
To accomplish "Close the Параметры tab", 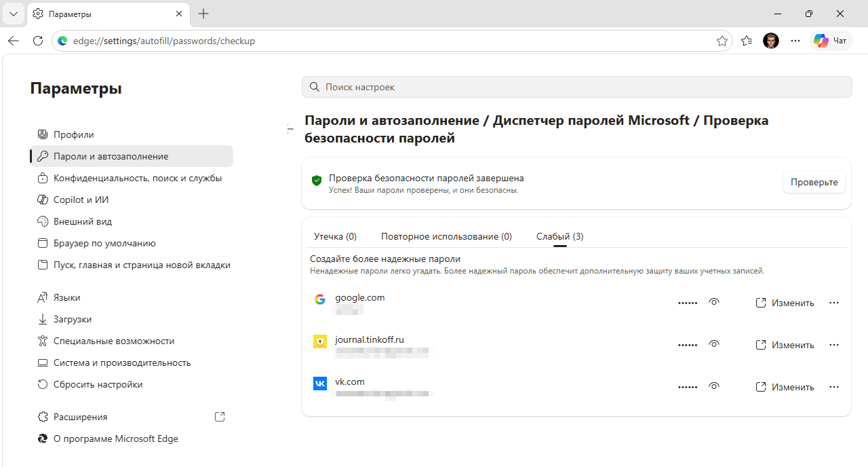I will 179,14.
